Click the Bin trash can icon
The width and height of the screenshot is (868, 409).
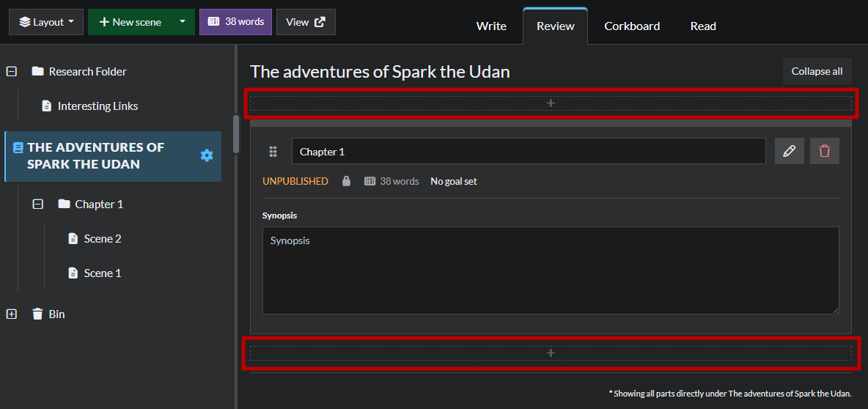(37, 314)
